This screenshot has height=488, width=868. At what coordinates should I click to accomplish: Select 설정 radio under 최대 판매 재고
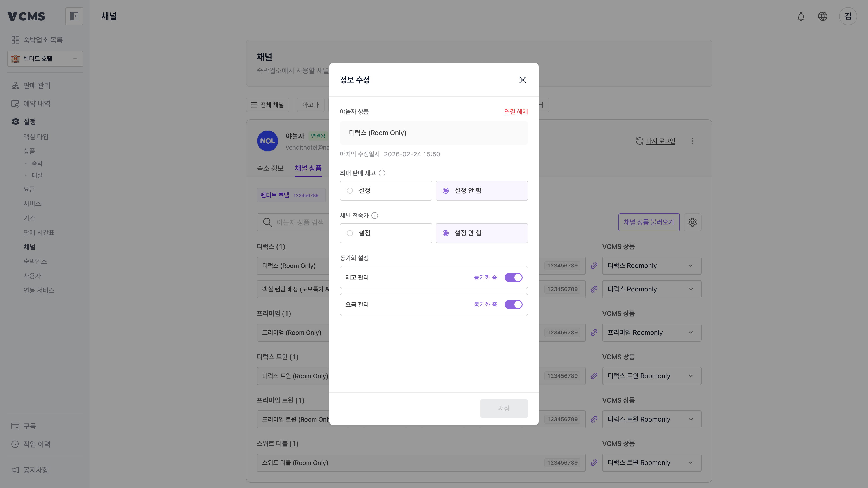coord(386,191)
